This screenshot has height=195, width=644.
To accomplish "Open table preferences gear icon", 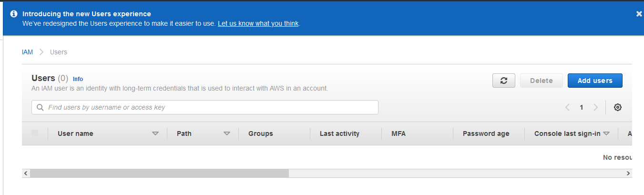I will (617, 107).
